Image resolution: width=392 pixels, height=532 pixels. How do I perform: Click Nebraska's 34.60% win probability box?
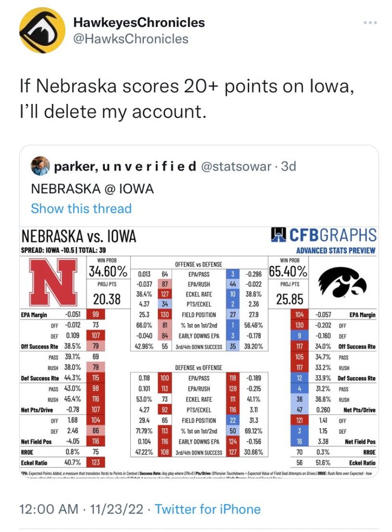108,271
